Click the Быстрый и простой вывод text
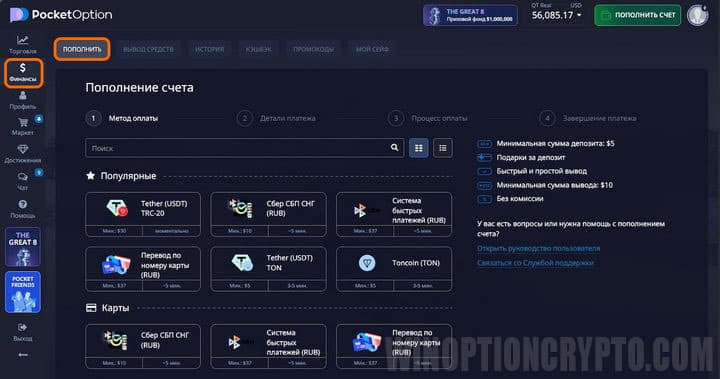 coord(541,171)
